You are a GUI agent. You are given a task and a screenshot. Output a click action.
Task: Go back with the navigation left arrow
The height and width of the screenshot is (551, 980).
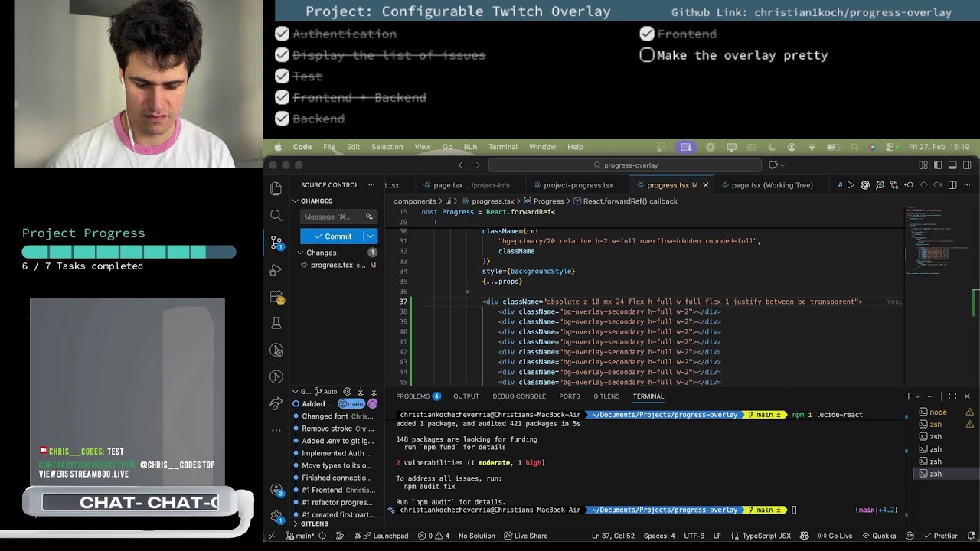pyautogui.click(x=462, y=165)
